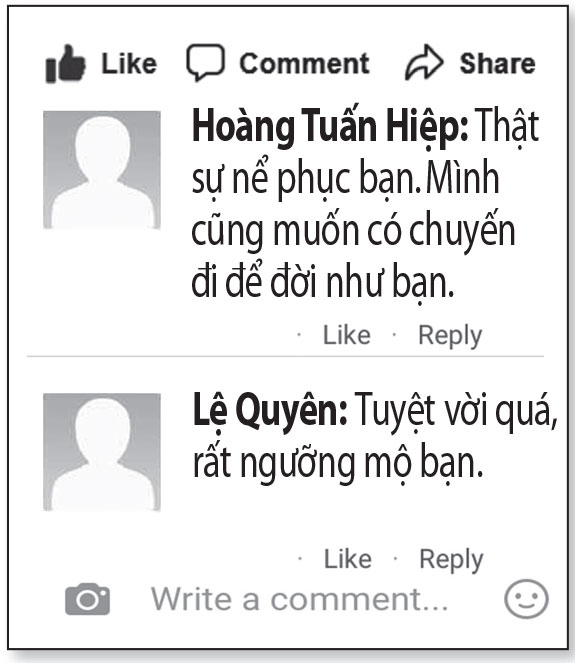Click the divider line between comments
Image resolution: width=575 pixels, height=663 pixels.
(x=285, y=356)
